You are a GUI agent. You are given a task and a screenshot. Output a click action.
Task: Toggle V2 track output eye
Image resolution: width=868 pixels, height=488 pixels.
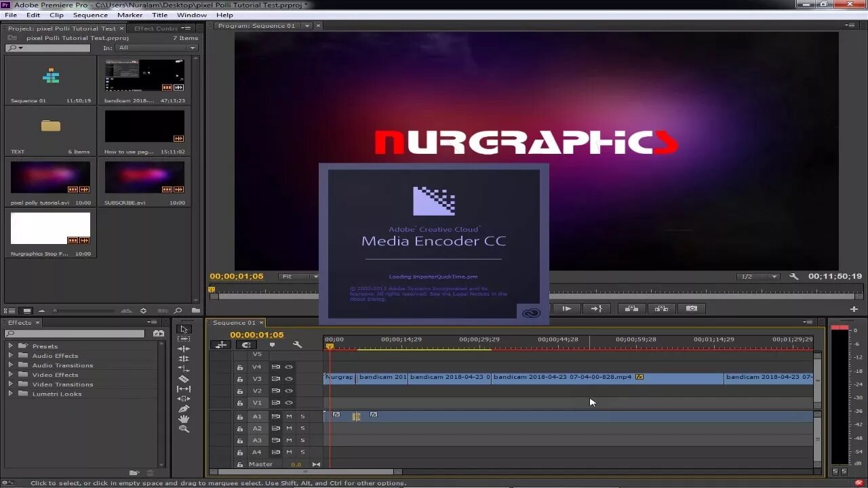point(289,391)
